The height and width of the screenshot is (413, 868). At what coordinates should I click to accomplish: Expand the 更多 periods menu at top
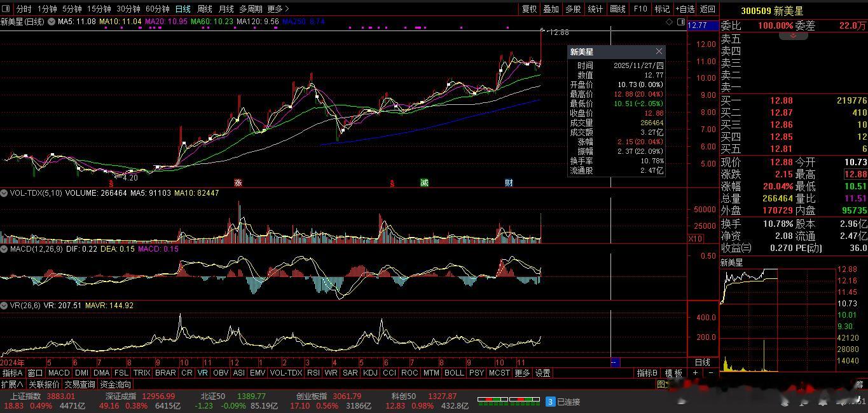pos(278,9)
